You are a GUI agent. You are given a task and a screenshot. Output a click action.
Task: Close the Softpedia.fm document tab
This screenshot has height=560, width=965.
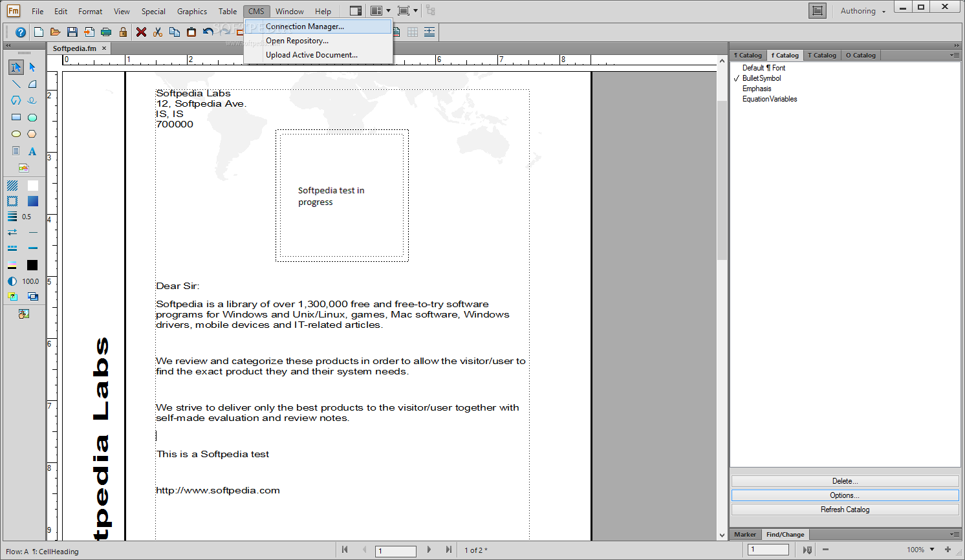coord(104,48)
